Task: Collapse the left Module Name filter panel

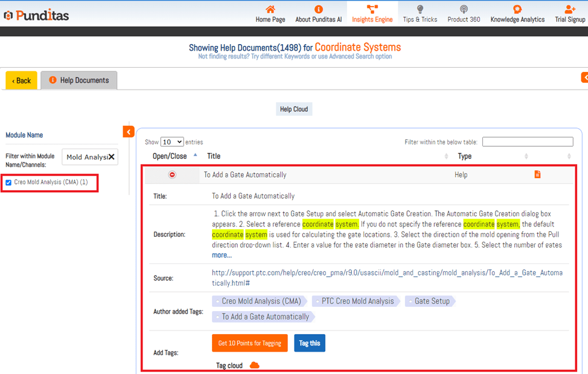Action: [128, 132]
